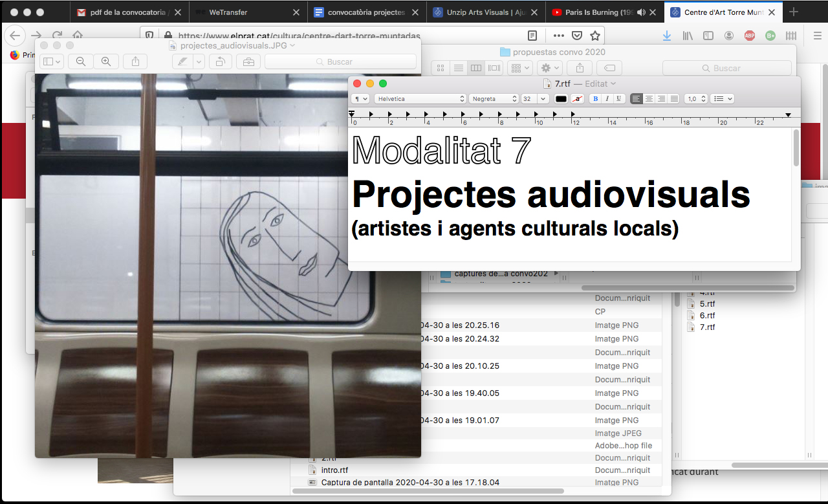
Task: Center the text in TextEdit
Action: (649, 99)
